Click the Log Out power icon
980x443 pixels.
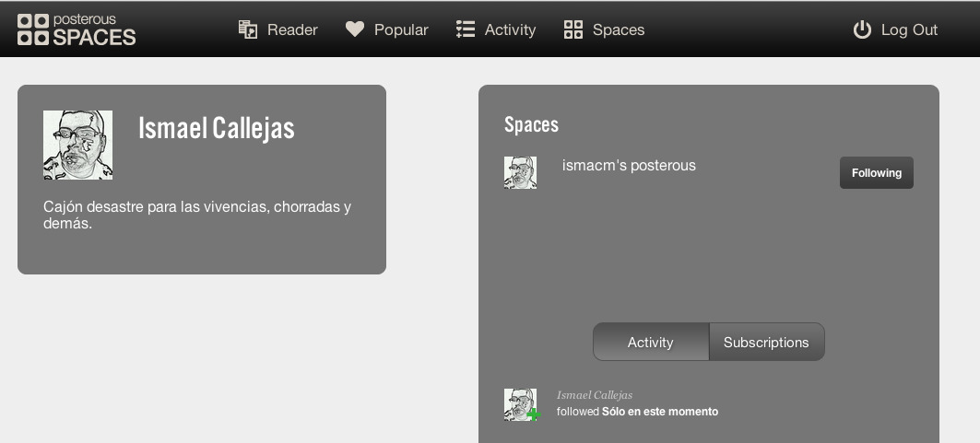click(862, 29)
